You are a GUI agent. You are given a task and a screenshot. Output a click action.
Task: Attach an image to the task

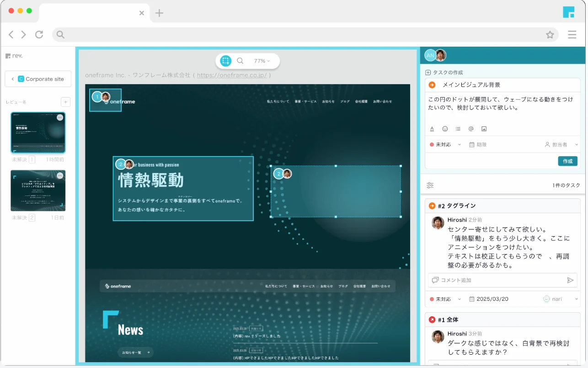click(484, 129)
